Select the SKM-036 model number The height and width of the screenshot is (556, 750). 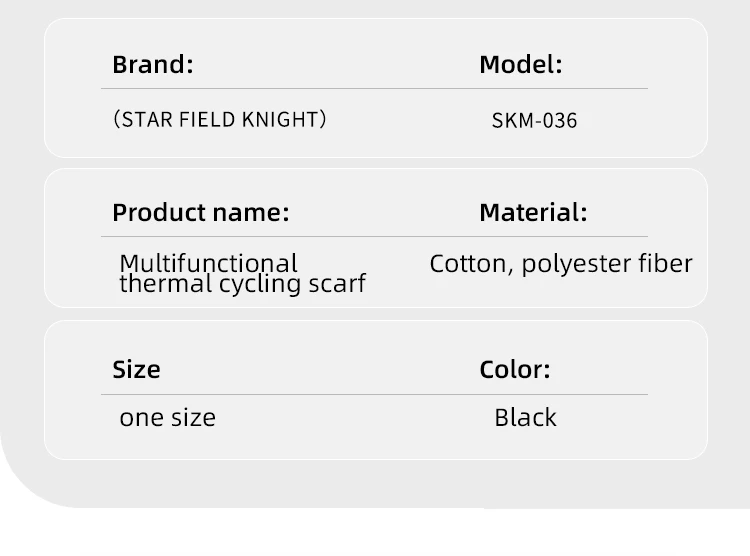[534, 121]
